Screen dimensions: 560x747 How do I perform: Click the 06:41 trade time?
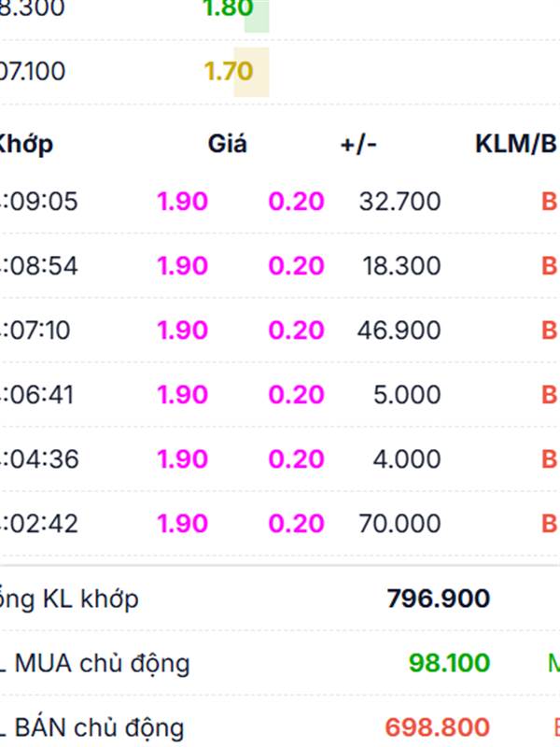37,395
